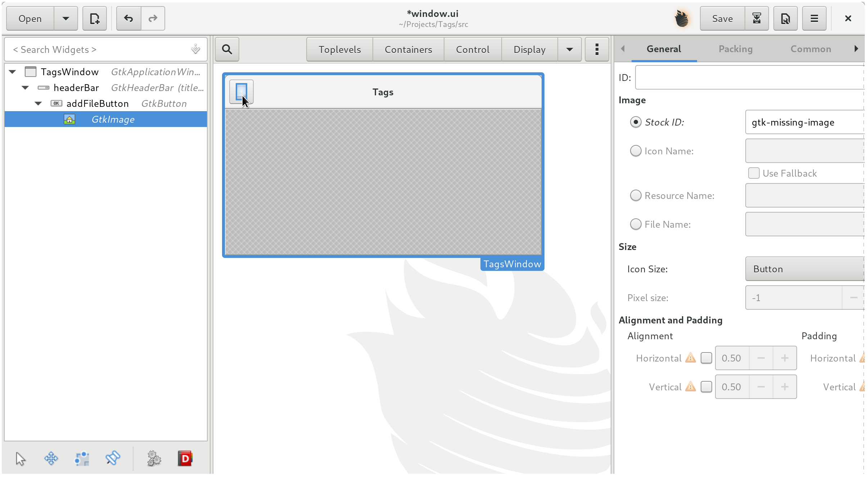Screen dimensions: 868x477
Task: Select the GtkImage row in the tree
Action: 106,119
